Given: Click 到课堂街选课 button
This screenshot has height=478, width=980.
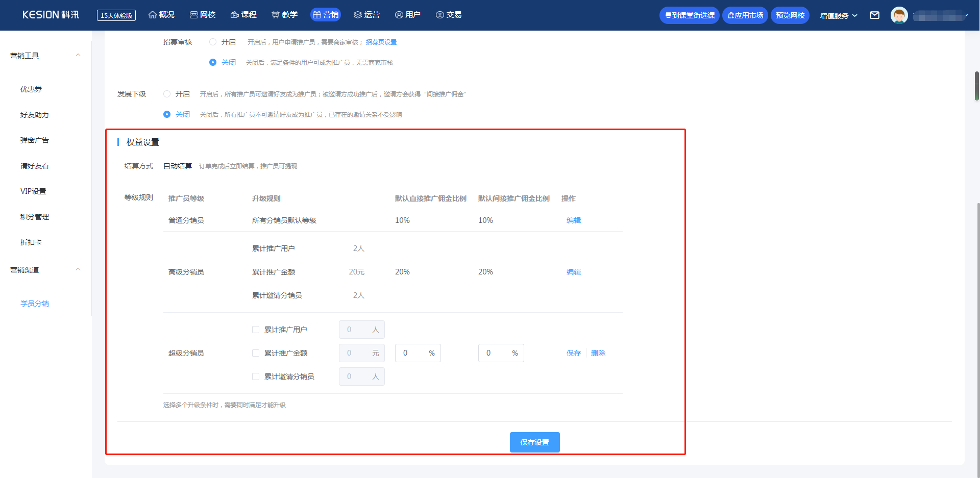Looking at the screenshot, I should click(x=690, y=15).
